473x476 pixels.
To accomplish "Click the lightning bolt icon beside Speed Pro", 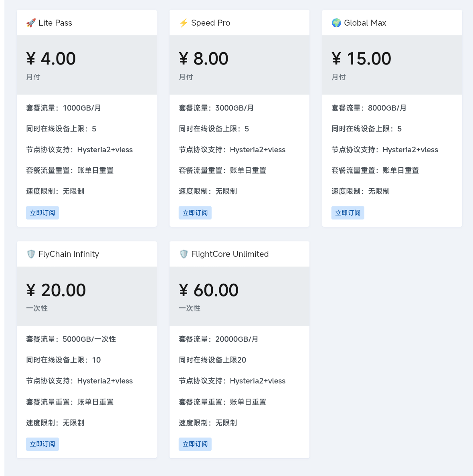I will pyautogui.click(x=184, y=23).
